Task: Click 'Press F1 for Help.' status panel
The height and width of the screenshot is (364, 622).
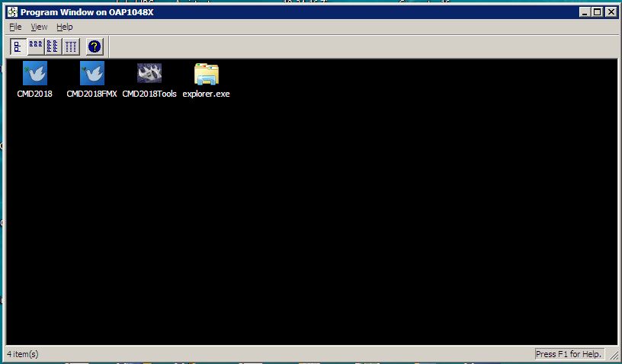Action: pos(569,354)
